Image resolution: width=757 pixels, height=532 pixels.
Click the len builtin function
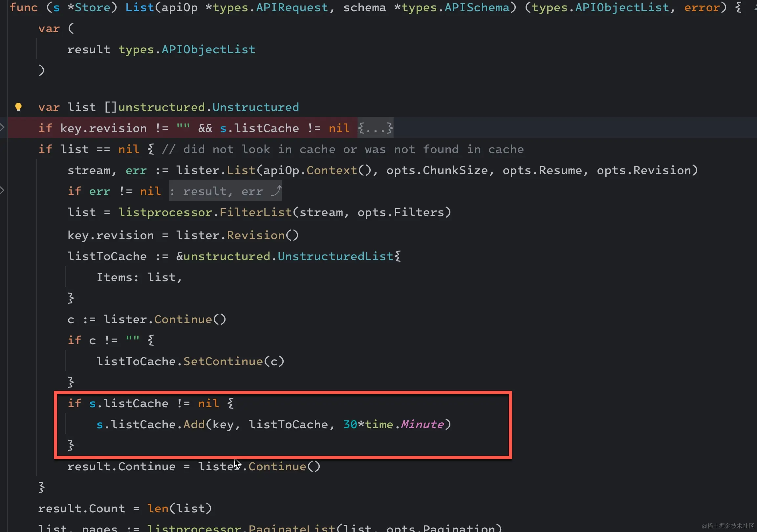coord(158,509)
